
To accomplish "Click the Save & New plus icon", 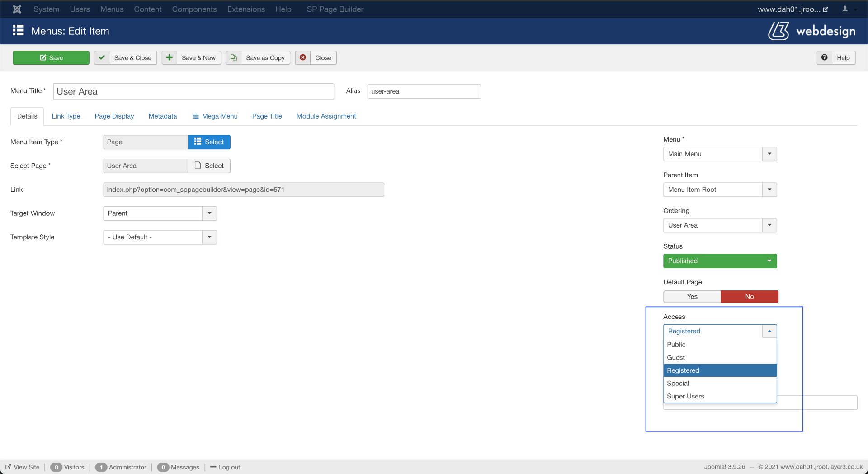I will [x=170, y=57].
